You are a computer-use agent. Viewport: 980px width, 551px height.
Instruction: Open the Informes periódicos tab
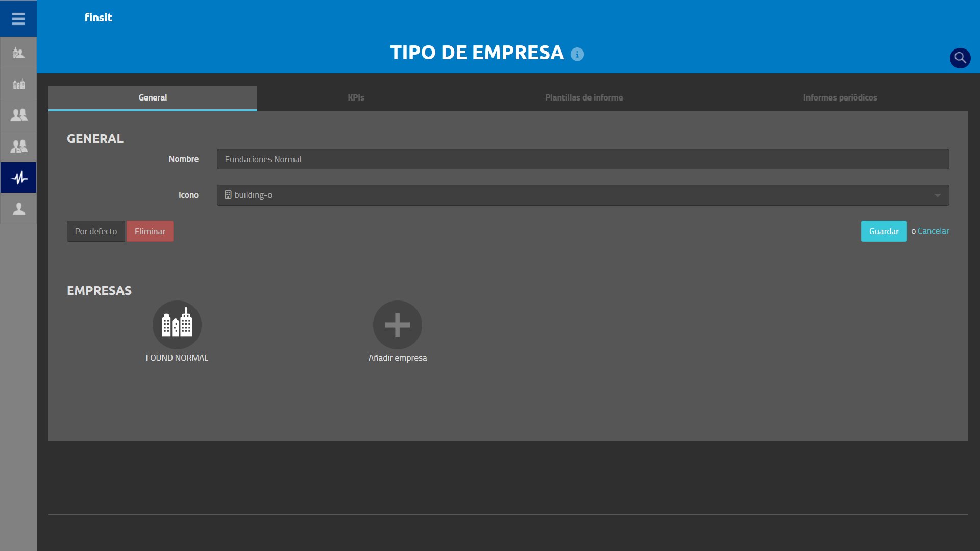pos(840,98)
